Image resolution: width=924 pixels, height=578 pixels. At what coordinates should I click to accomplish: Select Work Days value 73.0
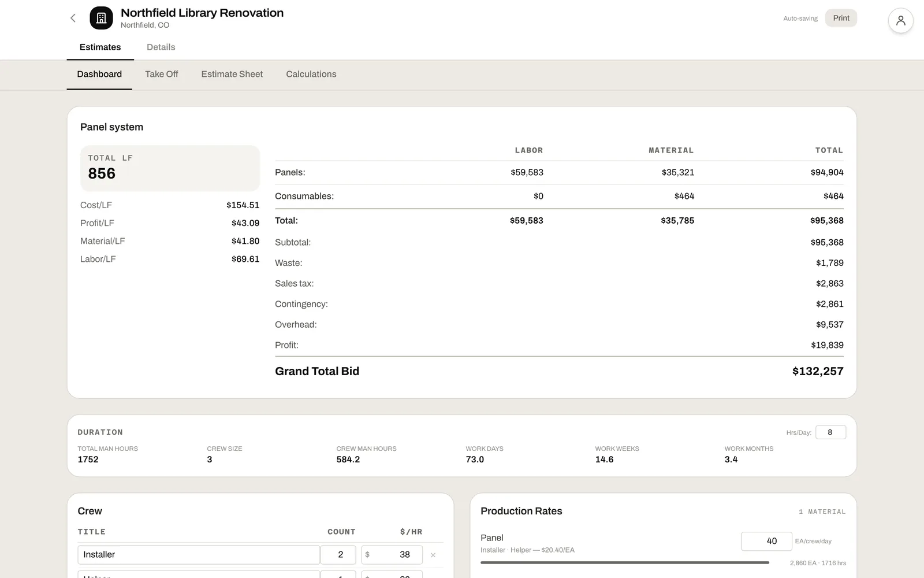tap(475, 460)
